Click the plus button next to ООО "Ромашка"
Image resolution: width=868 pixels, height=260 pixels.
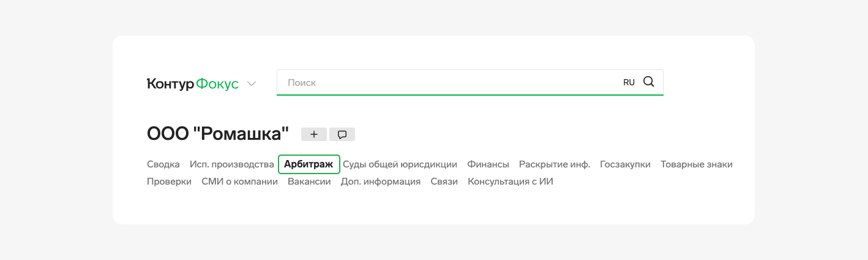[314, 134]
